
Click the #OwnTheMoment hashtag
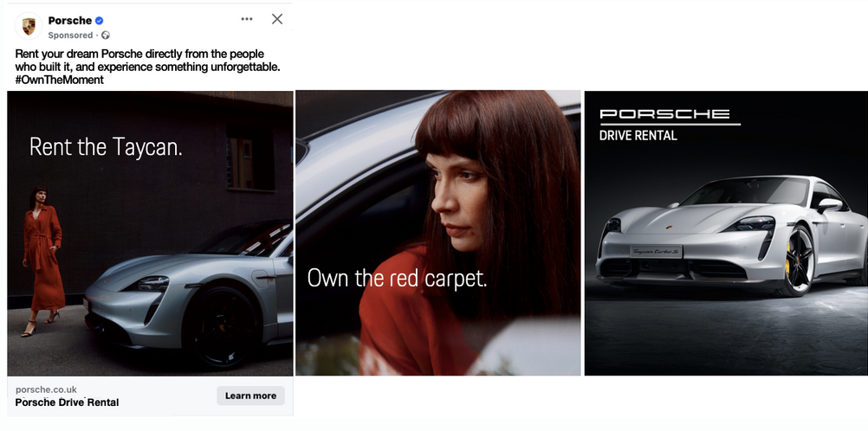click(x=59, y=80)
